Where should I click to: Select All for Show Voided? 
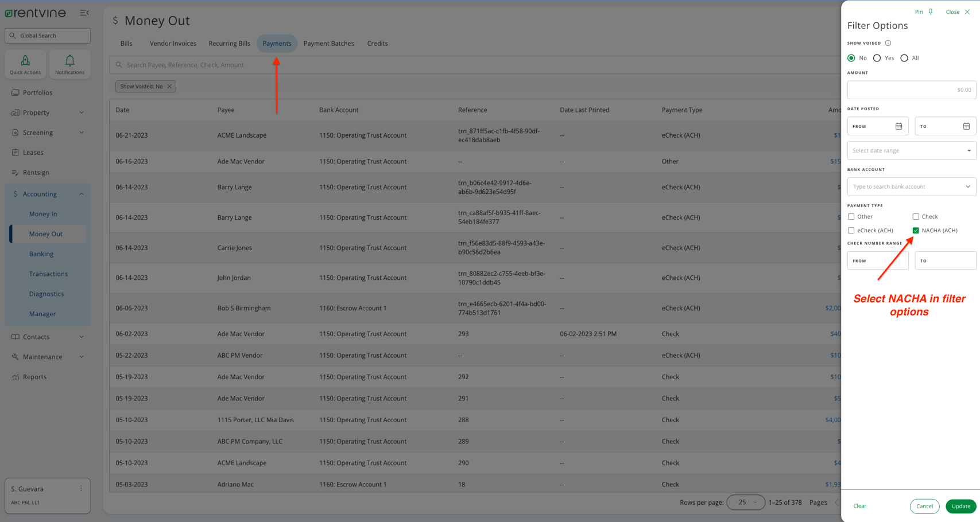point(904,58)
